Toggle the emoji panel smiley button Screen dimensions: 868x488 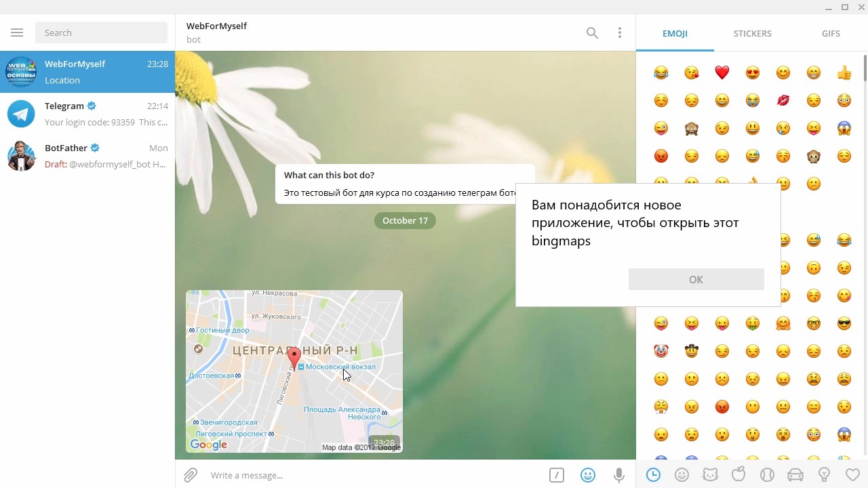pos(588,475)
